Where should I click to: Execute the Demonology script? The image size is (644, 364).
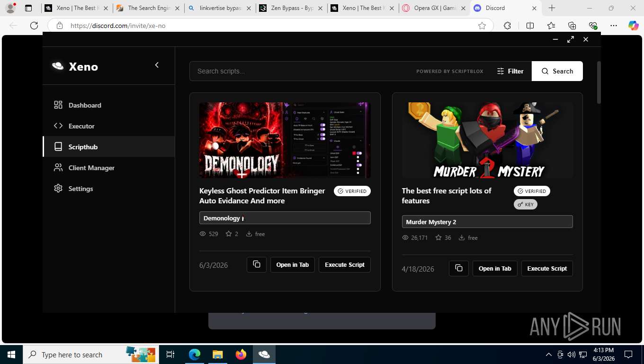345,264
